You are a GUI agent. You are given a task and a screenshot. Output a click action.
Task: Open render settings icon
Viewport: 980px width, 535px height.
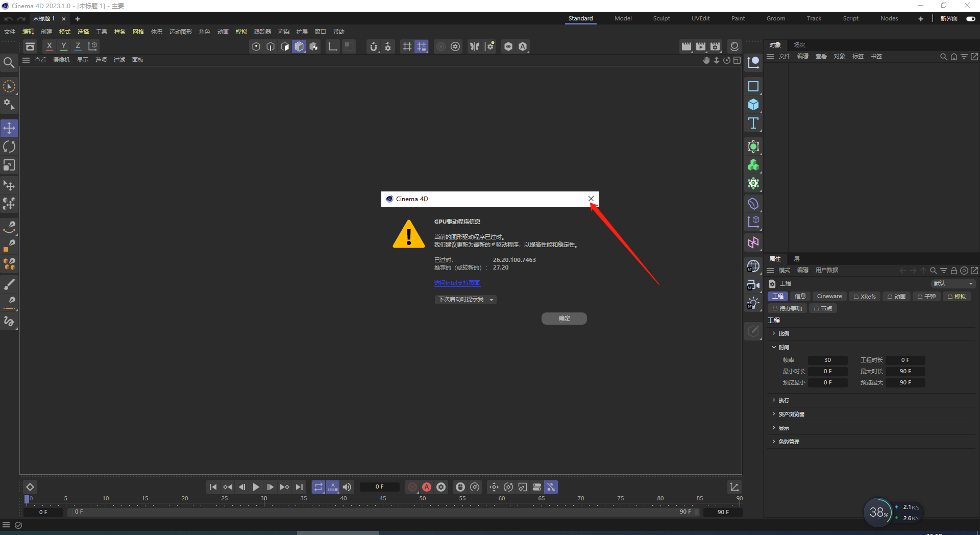(715, 46)
